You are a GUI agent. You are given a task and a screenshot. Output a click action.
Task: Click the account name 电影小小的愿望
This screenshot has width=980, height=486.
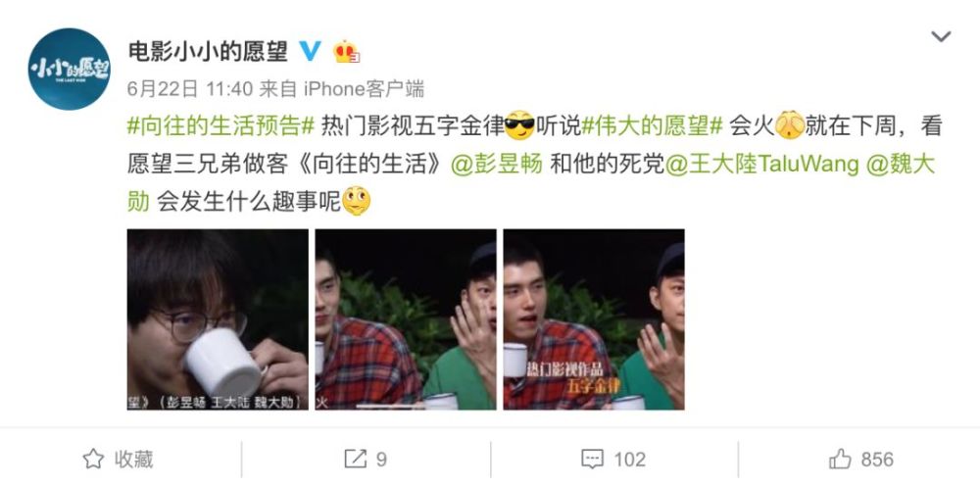tap(208, 51)
